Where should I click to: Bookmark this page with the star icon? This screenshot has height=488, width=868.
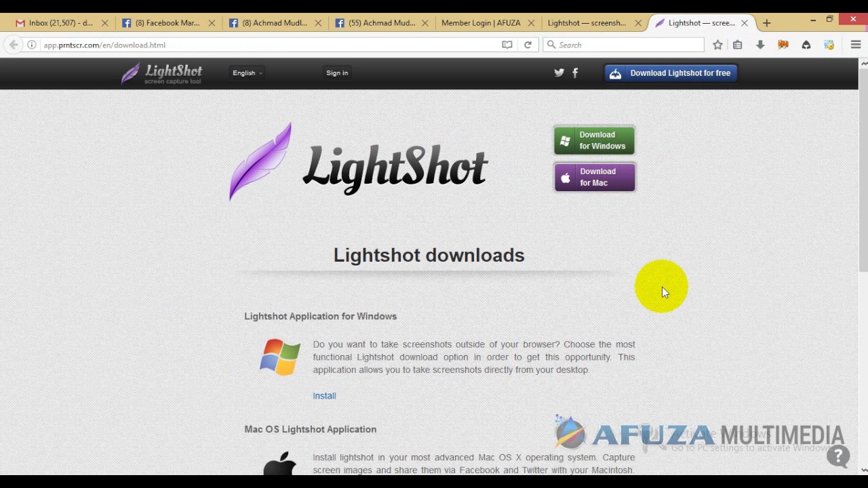tap(717, 45)
